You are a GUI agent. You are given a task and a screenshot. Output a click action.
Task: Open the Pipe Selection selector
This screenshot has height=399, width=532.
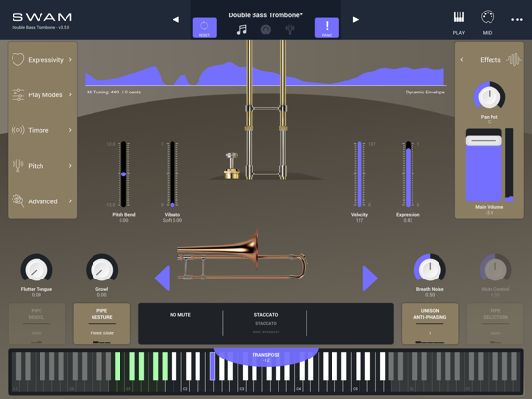point(495,323)
